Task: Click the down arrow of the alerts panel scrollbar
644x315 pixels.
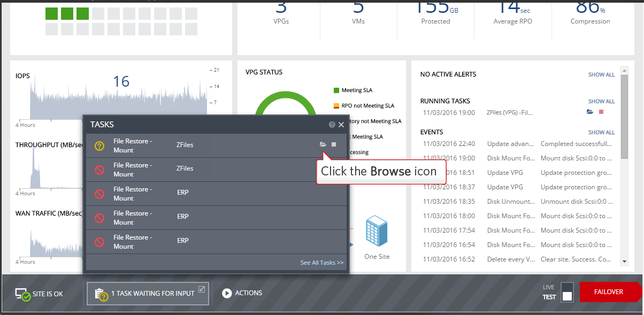Action: 624,262
